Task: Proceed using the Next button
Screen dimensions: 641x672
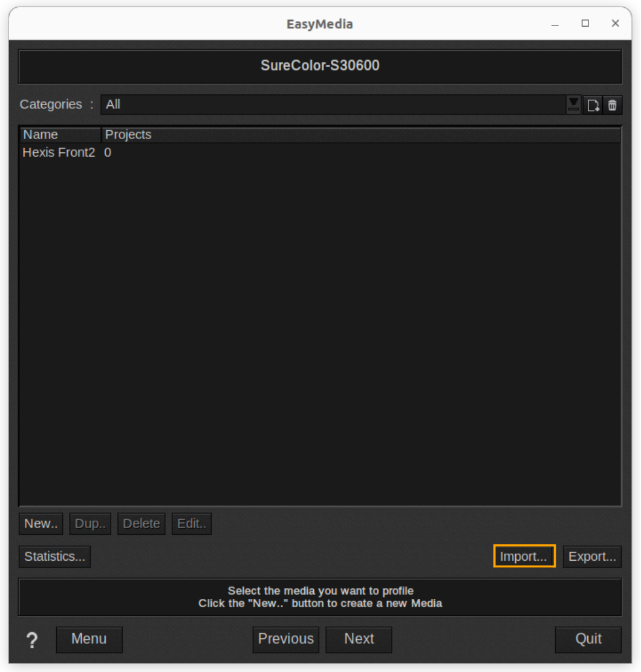Action: tap(359, 639)
